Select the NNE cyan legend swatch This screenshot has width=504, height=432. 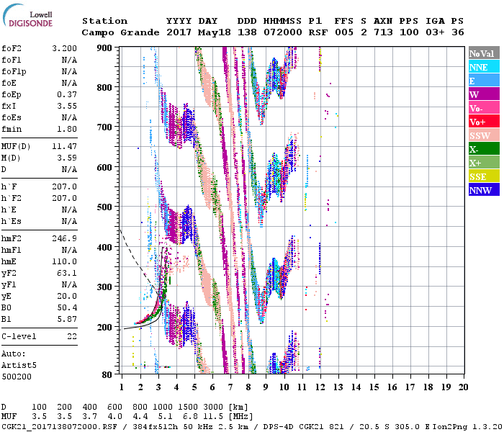(x=484, y=67)
